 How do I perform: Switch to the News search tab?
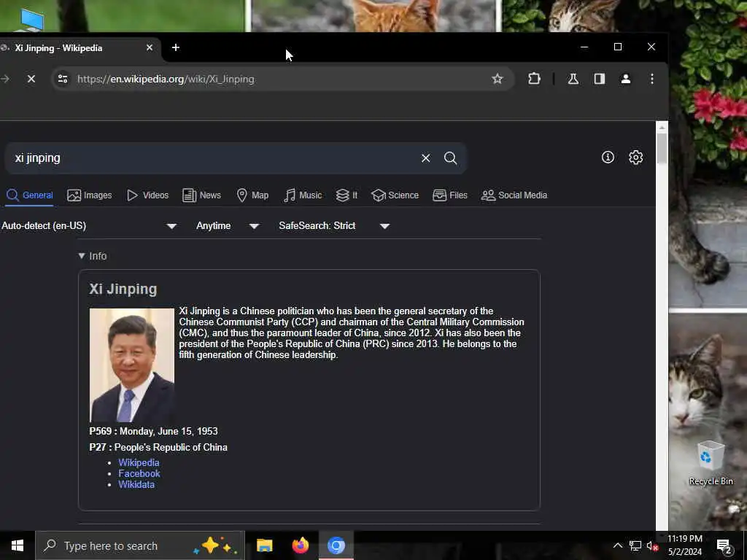point(201,195)
